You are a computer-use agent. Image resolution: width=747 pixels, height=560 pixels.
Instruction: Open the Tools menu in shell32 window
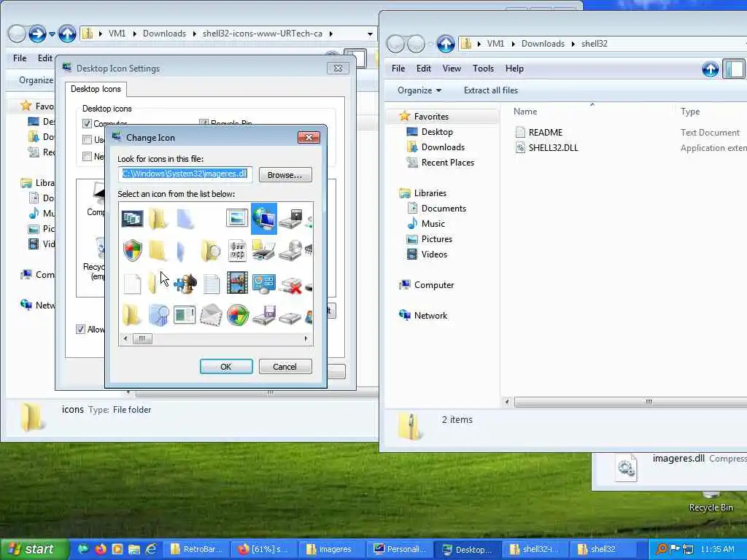tap(483, 69)
